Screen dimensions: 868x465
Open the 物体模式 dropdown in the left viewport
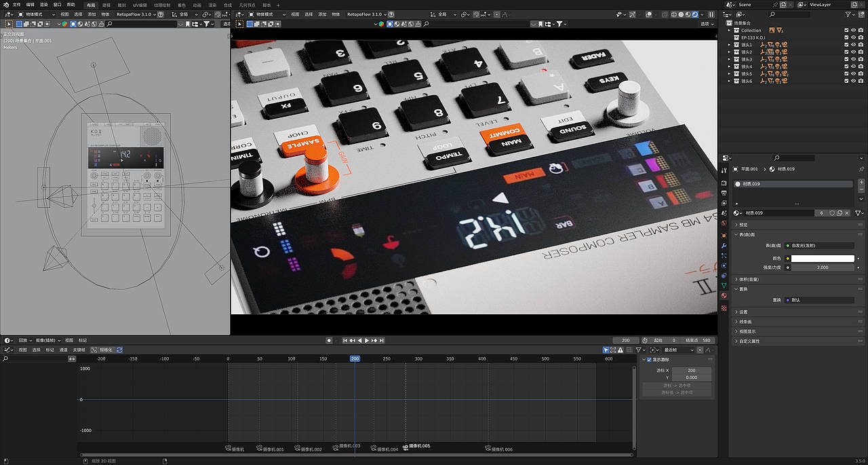[x=37, y=14]
